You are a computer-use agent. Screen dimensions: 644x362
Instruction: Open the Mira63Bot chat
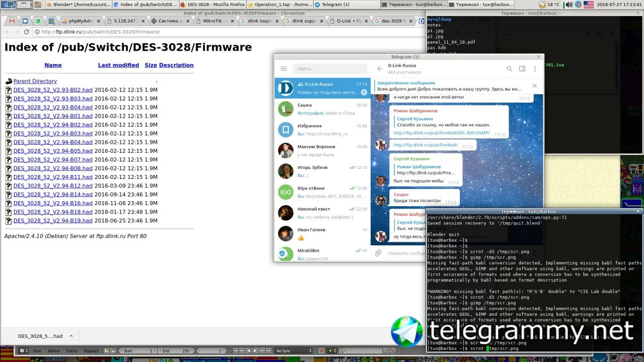[x=323, y=253]
